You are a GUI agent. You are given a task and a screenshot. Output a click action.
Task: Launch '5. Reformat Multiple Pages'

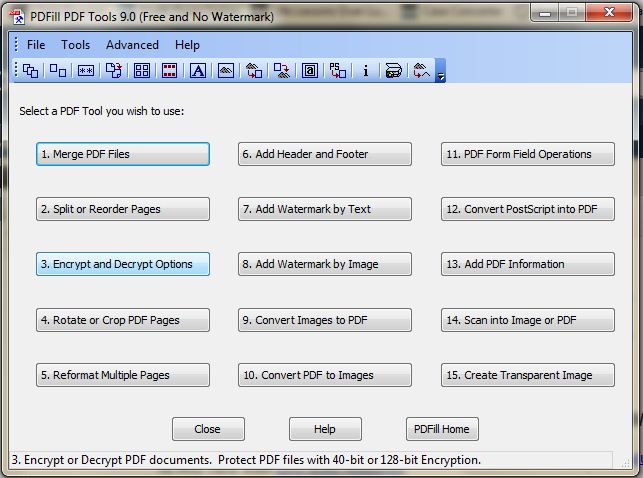(123, 375)
